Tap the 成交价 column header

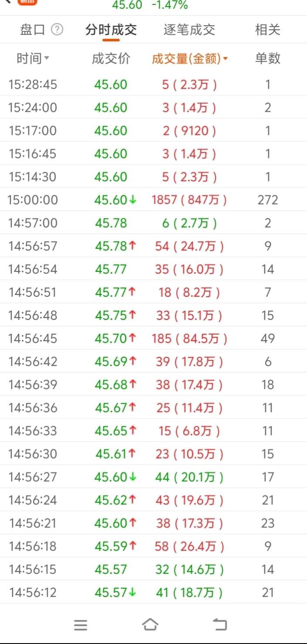[x=111, y=58]
